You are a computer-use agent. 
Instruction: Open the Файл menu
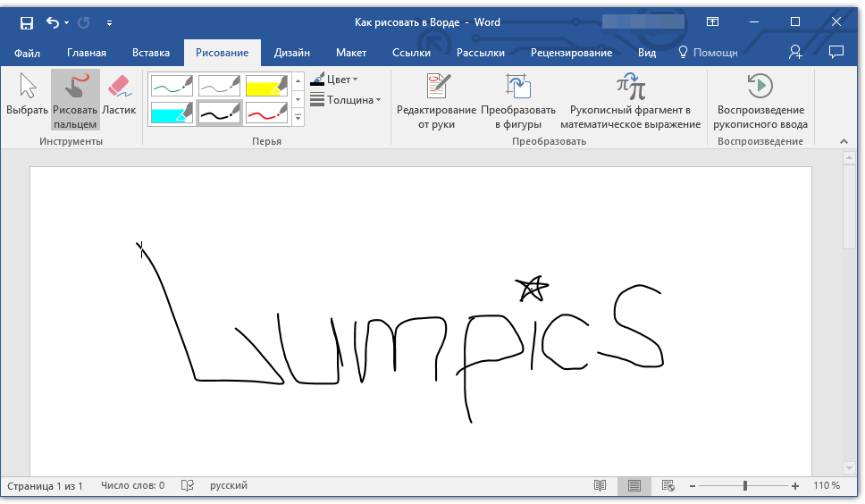(x=28, y=53)
